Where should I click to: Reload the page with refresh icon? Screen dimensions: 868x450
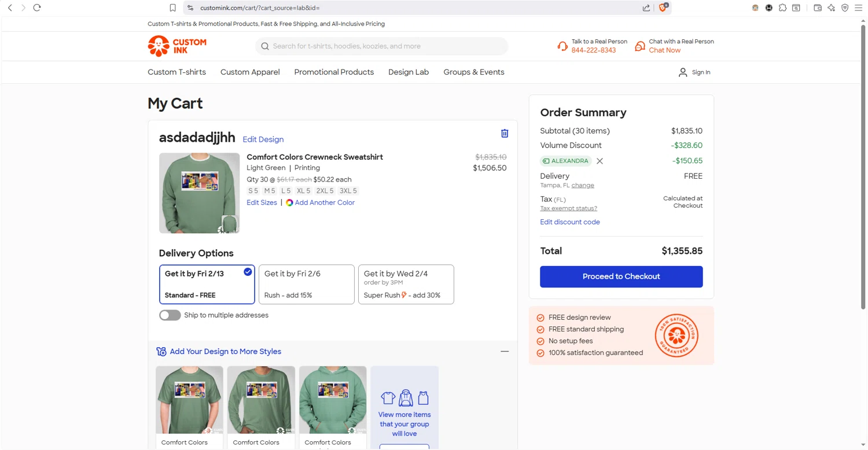pos(37,8)
